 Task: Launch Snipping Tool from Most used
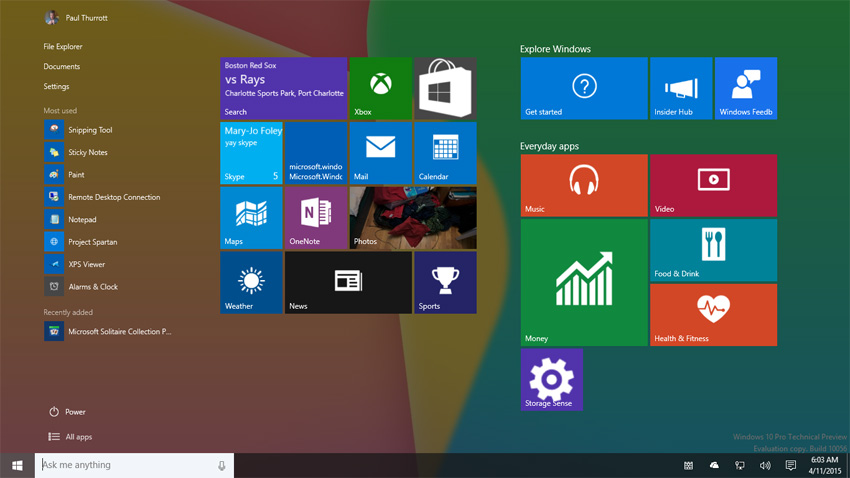click(x=79, y=130)
